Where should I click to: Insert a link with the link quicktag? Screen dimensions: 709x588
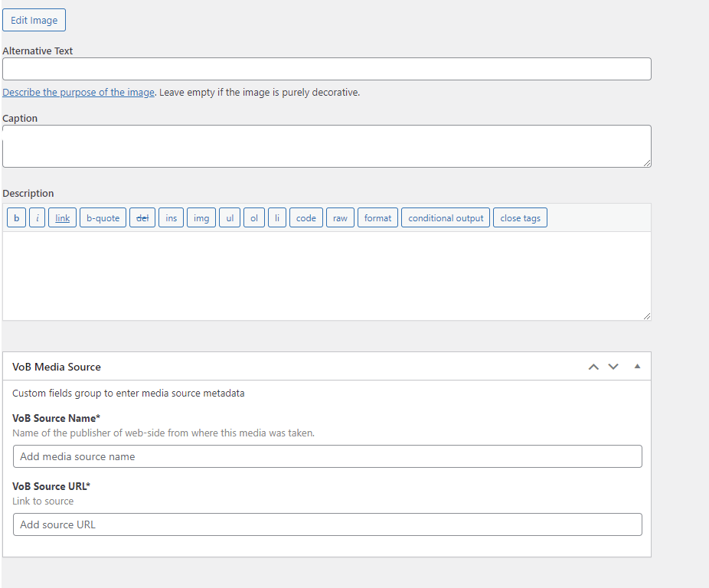pos(62,217)
